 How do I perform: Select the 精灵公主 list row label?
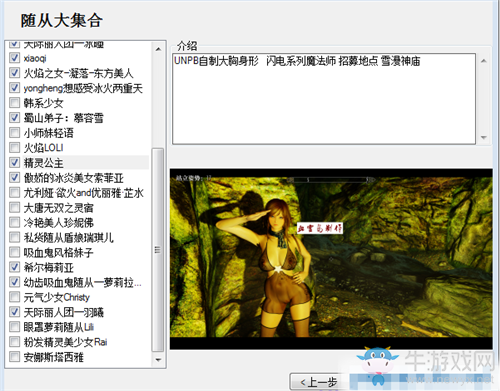pos(43,163)
